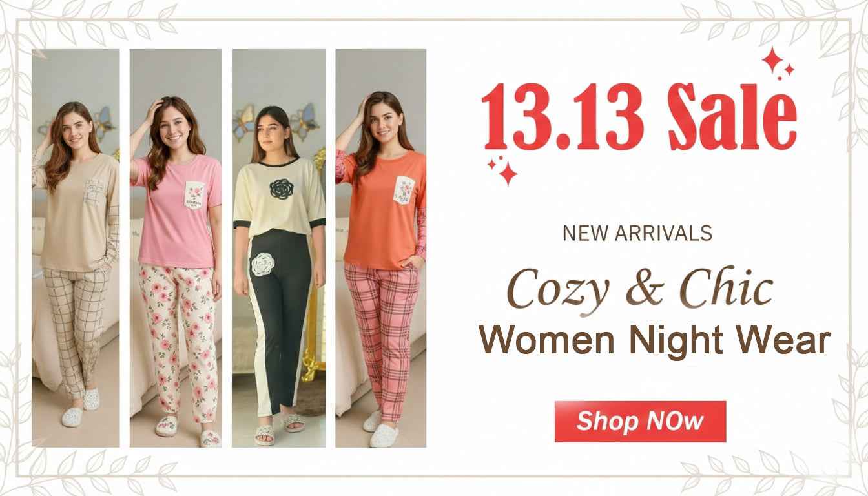Click the Cozy & Chic script heading
The width and height of the screenshot is (868, 496).
tap(639, 289)
